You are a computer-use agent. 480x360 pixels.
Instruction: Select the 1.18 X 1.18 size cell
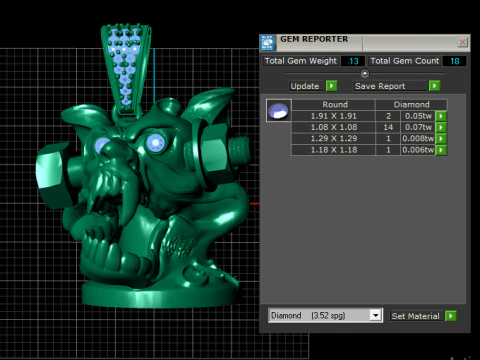click(333, 150)
